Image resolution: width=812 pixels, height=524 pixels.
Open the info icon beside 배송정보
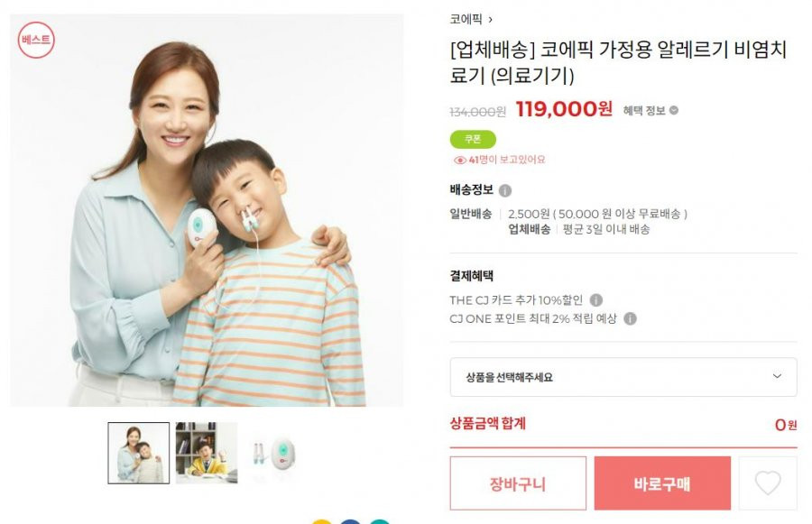pyautogui.click(x=505, y=190)
